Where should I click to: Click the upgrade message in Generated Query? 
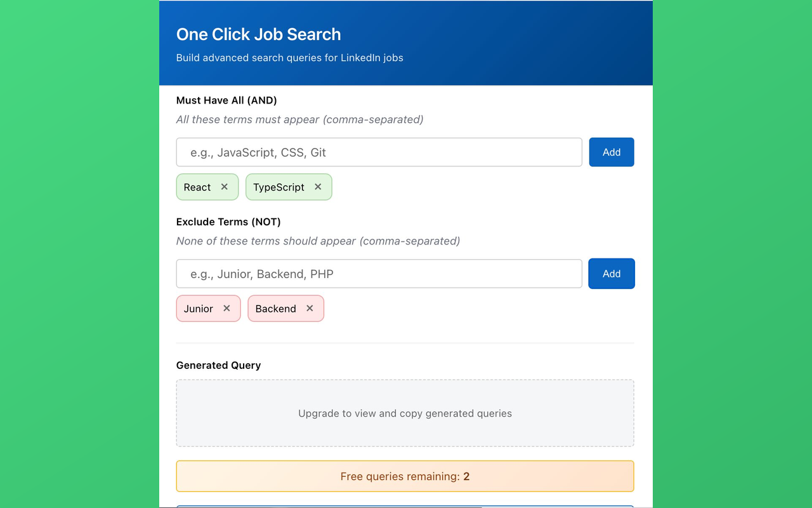pyautogui.click(x=405, y=413)
